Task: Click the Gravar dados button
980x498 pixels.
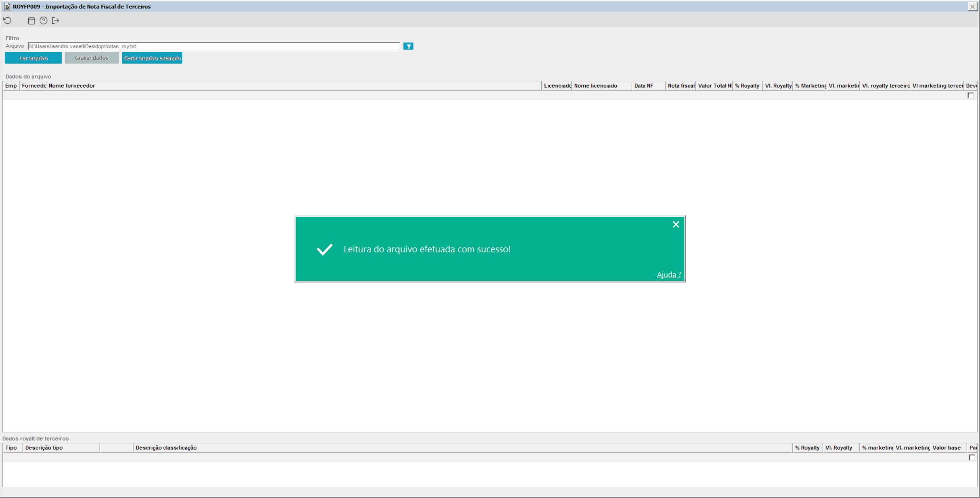Action: [x=91, y=58]
